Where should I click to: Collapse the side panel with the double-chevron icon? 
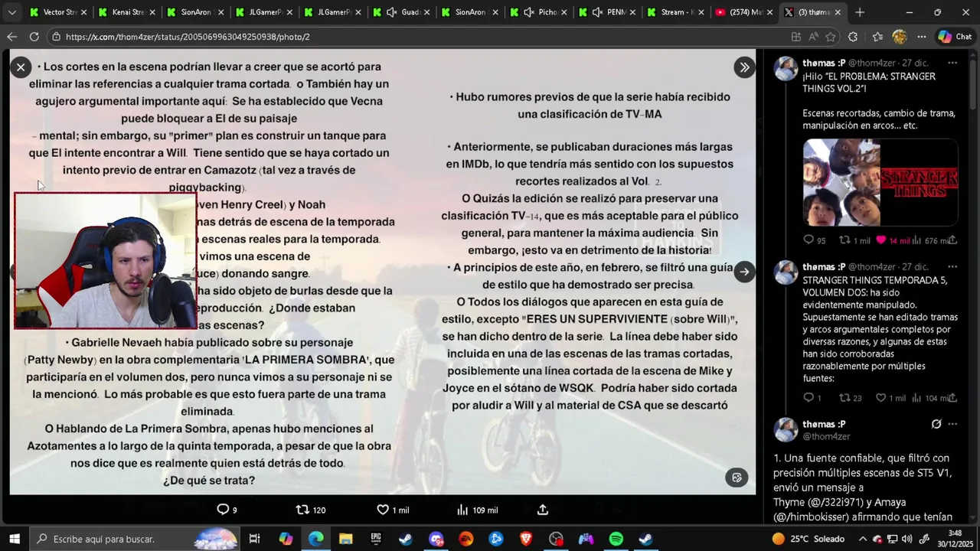[x=744, y=67]
